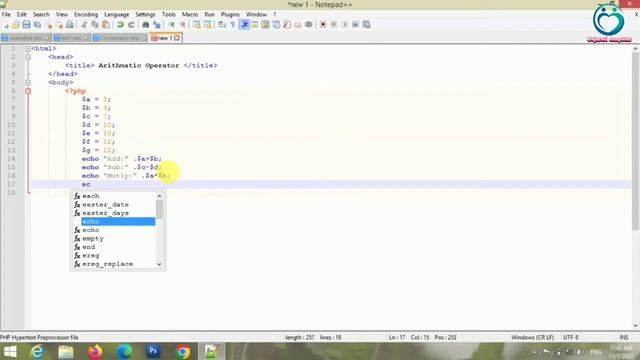Run macro multiple times icon

(356, 24)
